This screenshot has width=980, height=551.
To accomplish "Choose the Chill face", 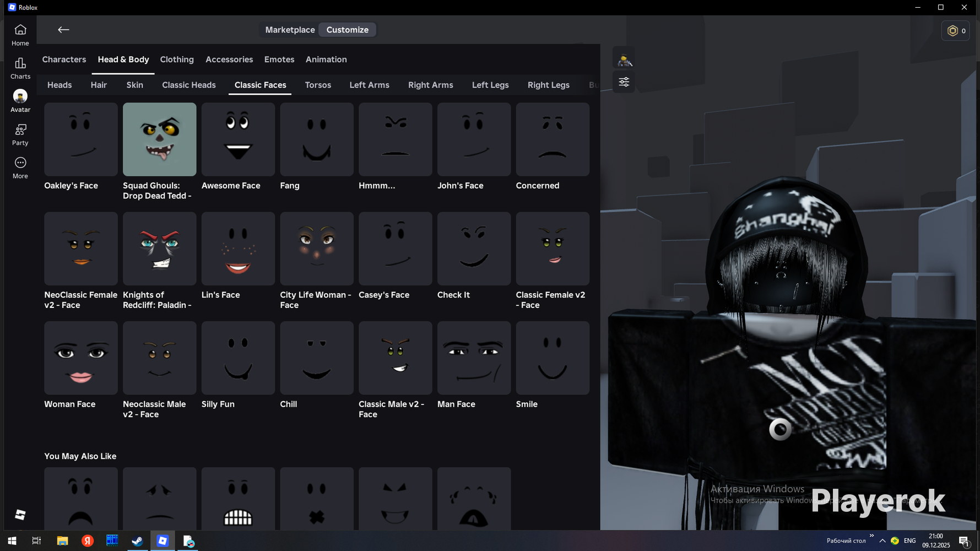I will pos(317,358).
